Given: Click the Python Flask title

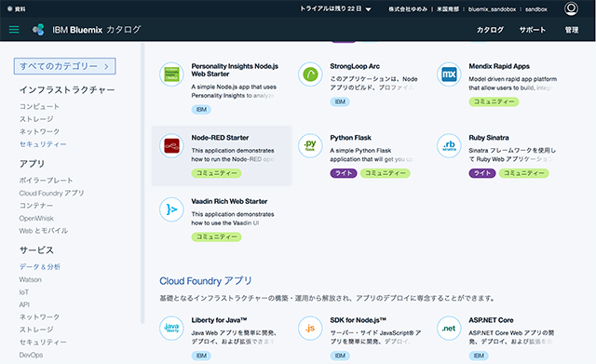Looking at the screenshot, I should click(350, 138).
